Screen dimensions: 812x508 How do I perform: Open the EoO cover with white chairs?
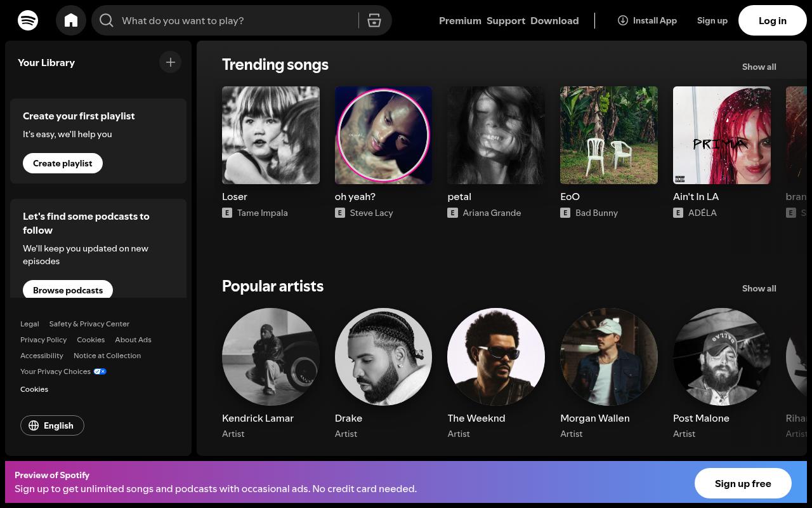tap(609, 135)
